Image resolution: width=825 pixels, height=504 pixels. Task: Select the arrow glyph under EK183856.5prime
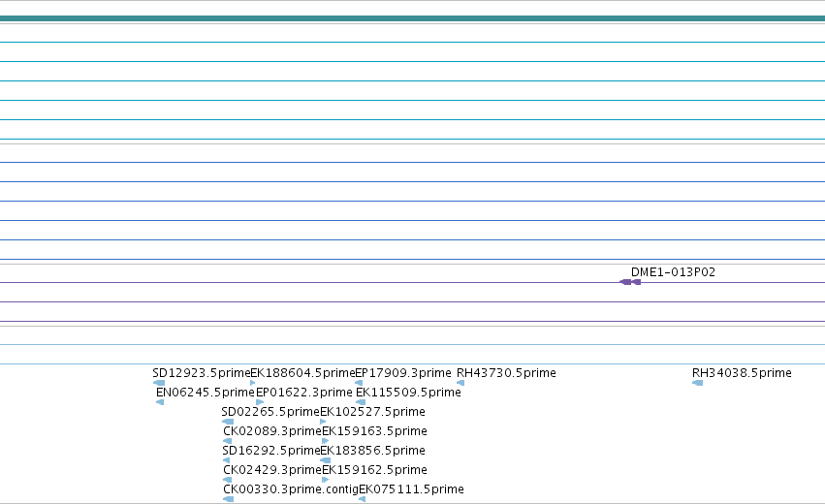tap(325, 460)
